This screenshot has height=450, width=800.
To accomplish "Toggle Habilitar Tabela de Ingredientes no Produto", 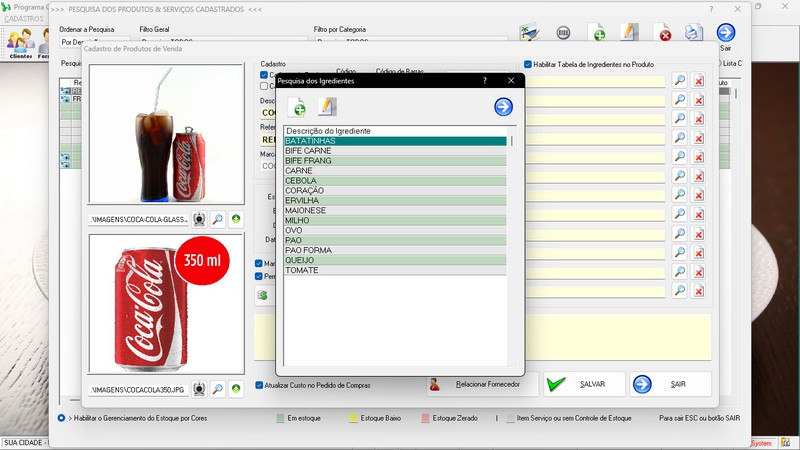I will pyautogui.click(x=528, y=64).
